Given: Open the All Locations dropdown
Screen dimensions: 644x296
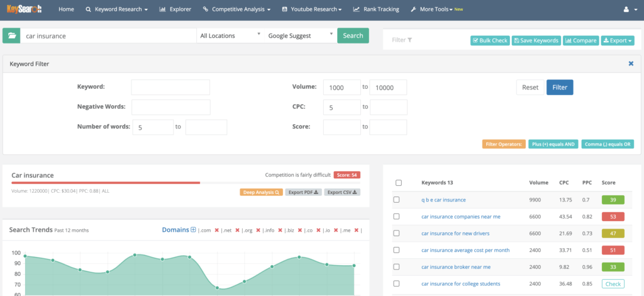Looking at the screenshot, I should tap(230, 36).
